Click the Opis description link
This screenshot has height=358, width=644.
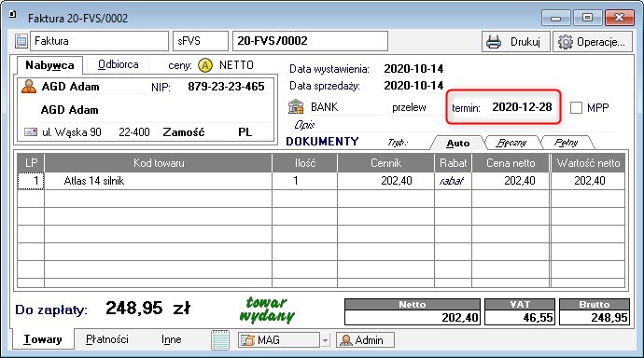[304, 125]
